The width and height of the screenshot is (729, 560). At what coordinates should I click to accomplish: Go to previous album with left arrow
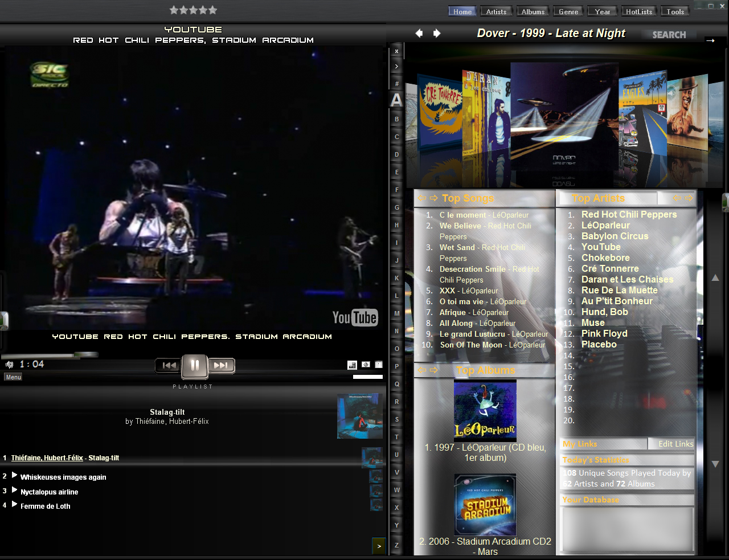419,33
